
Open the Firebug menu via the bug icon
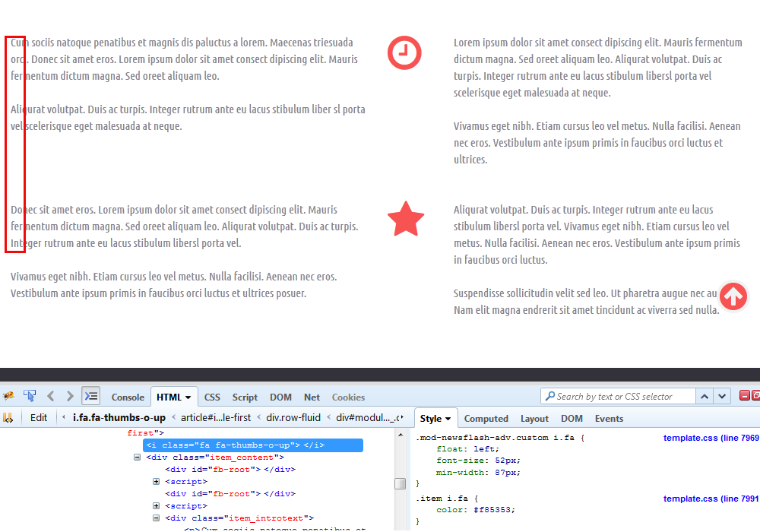coord(9,396)
